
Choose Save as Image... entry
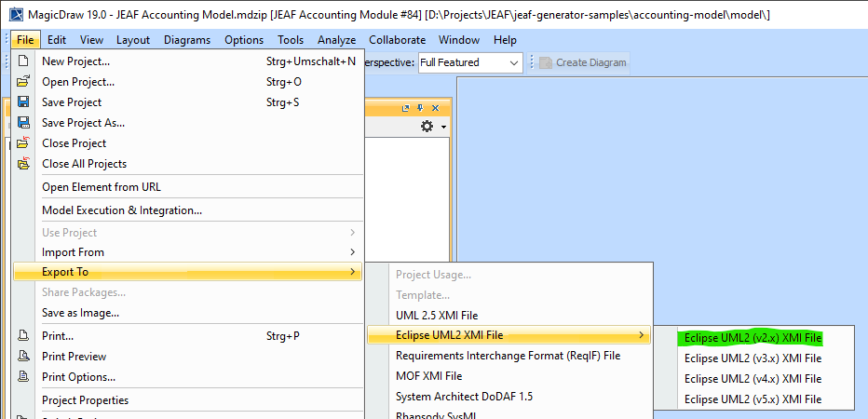(x=187, y=313)
